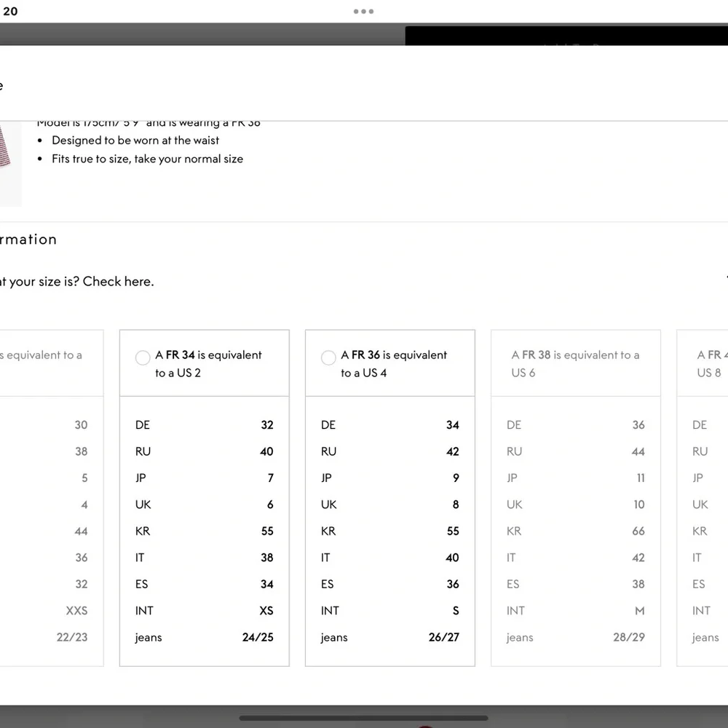Click the RU value 44 in FR 38 card
The height and width of the screenshot is (728, 728).
tap(638, 451)
